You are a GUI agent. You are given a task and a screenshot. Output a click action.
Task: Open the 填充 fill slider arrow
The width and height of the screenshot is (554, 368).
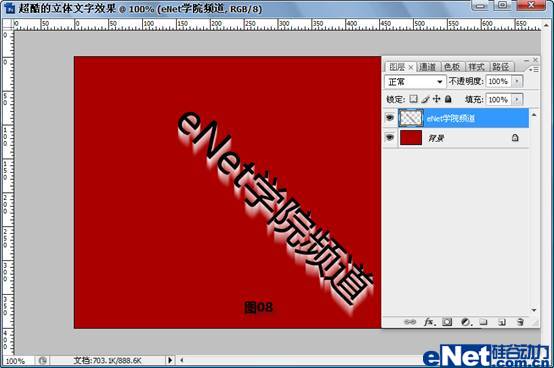coord(517,99)
